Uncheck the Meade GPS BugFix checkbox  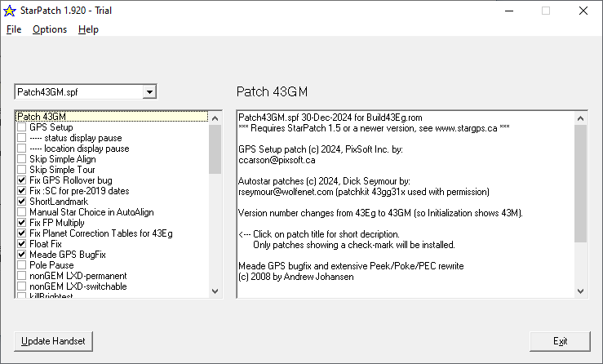coord(21,255)
